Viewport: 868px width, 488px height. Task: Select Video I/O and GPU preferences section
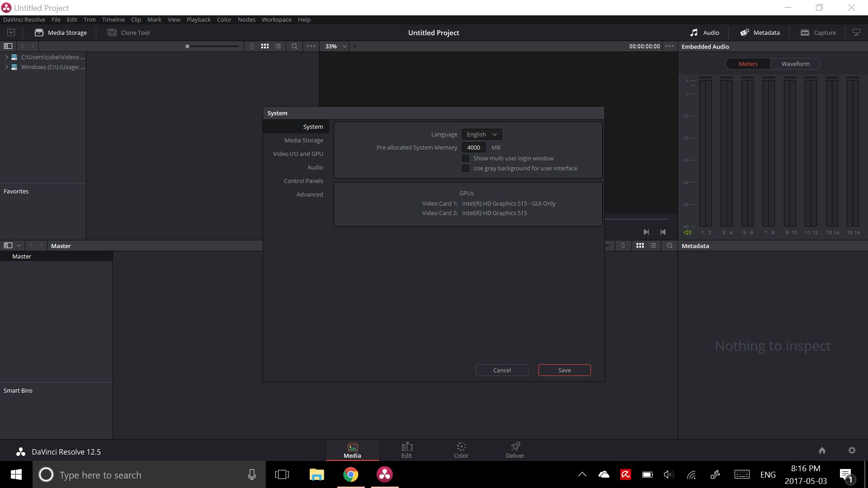point(297,154)
